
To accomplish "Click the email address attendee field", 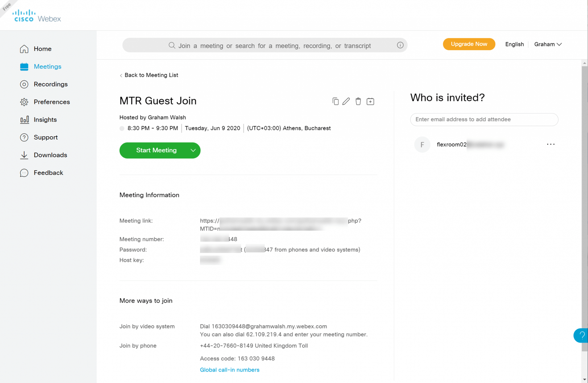I will click(x=484, y=119).
